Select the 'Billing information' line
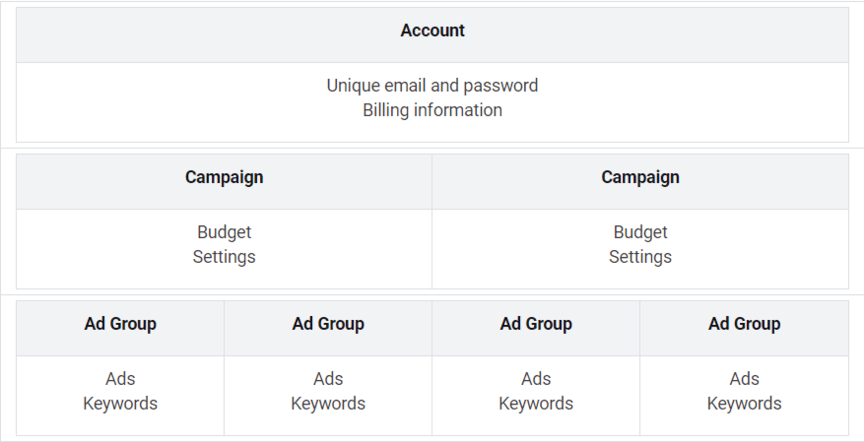 (432, 110)
